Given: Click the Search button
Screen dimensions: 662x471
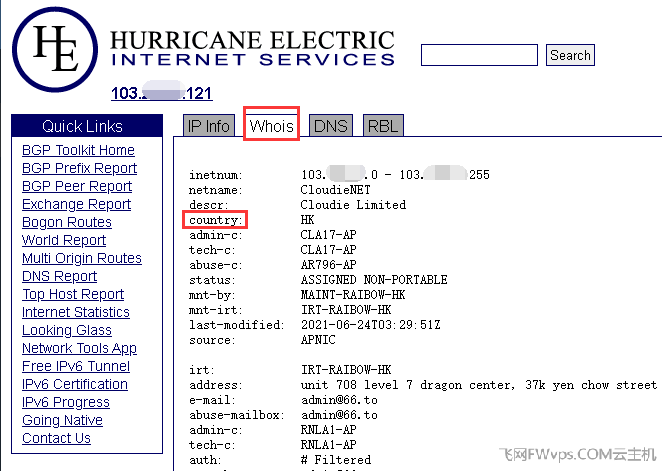Looking at the screenshot, I should pos(570,55).
